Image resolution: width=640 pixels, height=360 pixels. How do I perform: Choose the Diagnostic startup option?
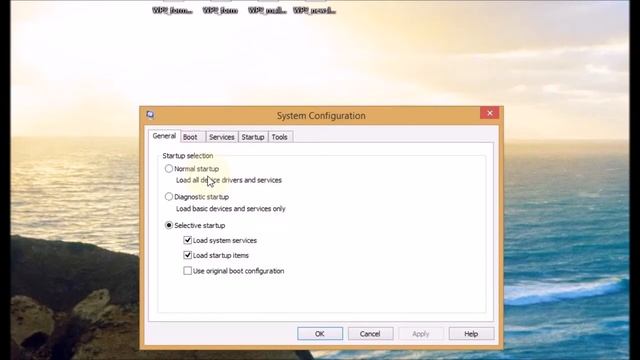point(169,197)
